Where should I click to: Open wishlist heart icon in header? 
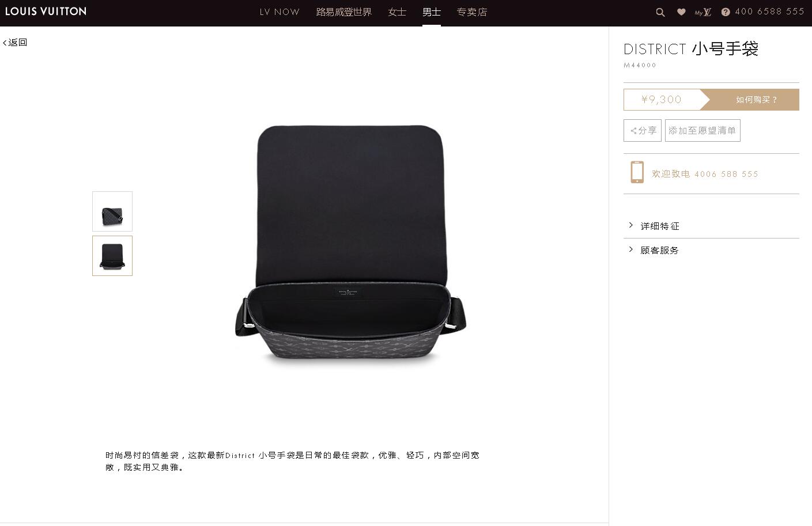[681, 12]
